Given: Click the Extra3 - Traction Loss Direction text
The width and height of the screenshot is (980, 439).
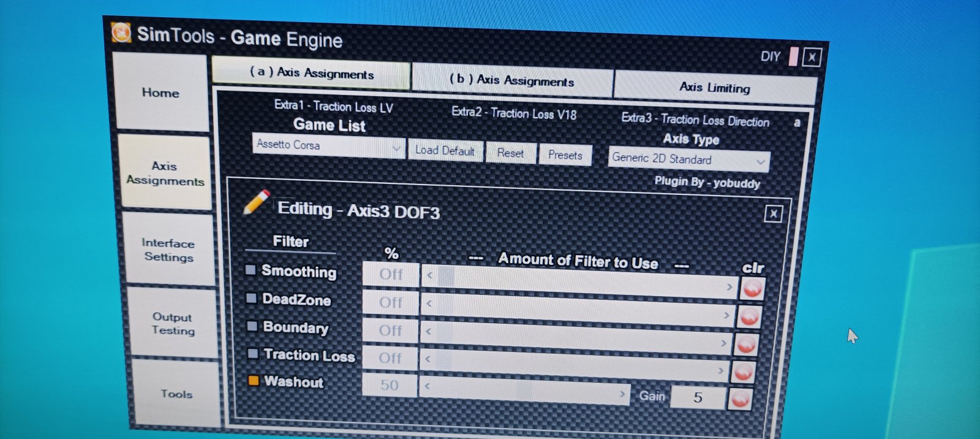Looking at the screenshot, I should click(695, 120).
